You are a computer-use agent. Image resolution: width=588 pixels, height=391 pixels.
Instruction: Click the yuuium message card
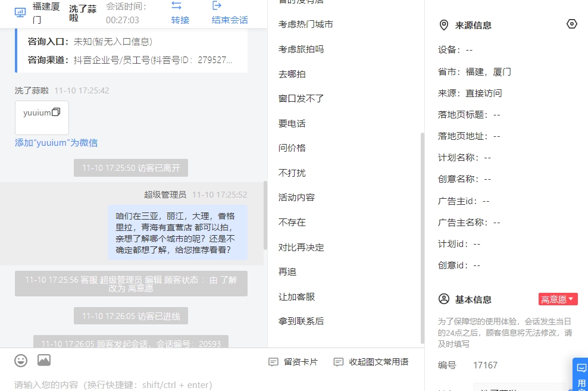[x=42, y=118]
